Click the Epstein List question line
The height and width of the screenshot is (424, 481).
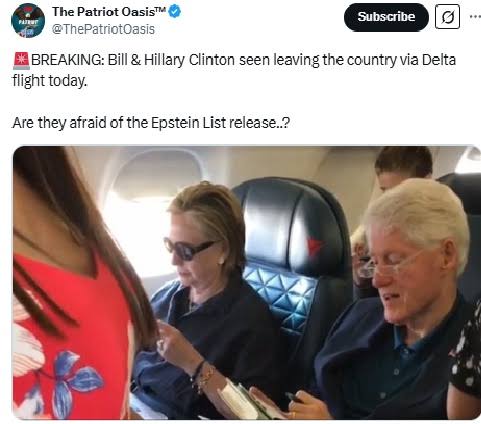coord(151,123)
